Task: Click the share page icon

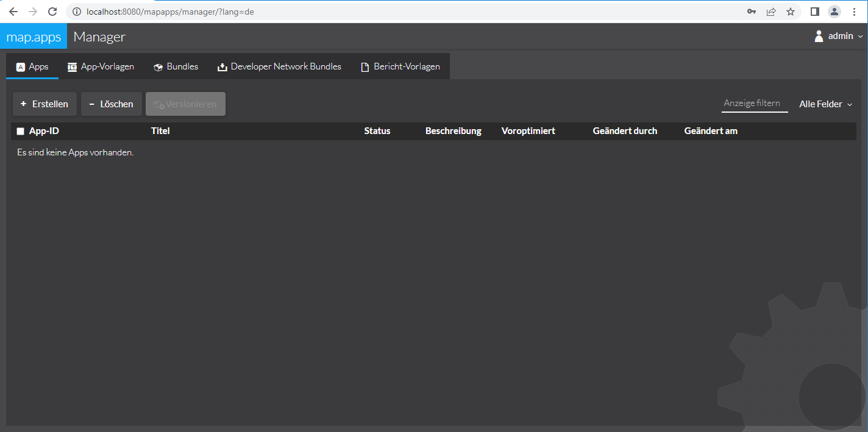Action: coord(771,12)
